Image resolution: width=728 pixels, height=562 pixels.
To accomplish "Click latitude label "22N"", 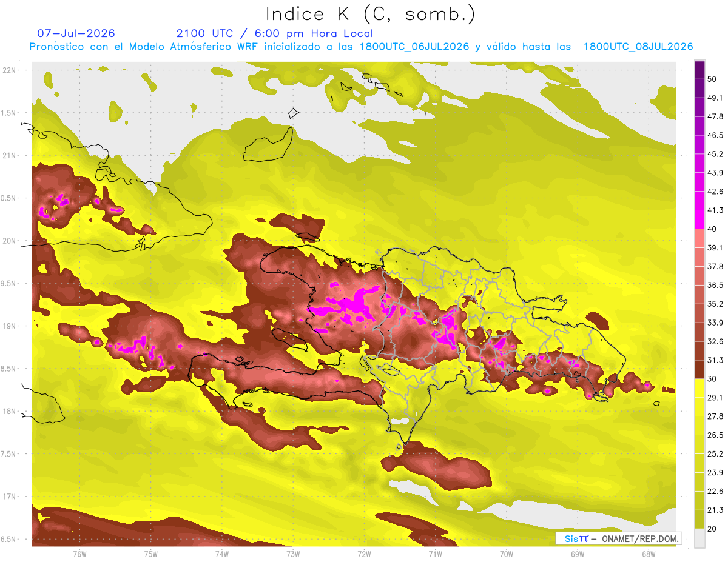I will point(10,70).
